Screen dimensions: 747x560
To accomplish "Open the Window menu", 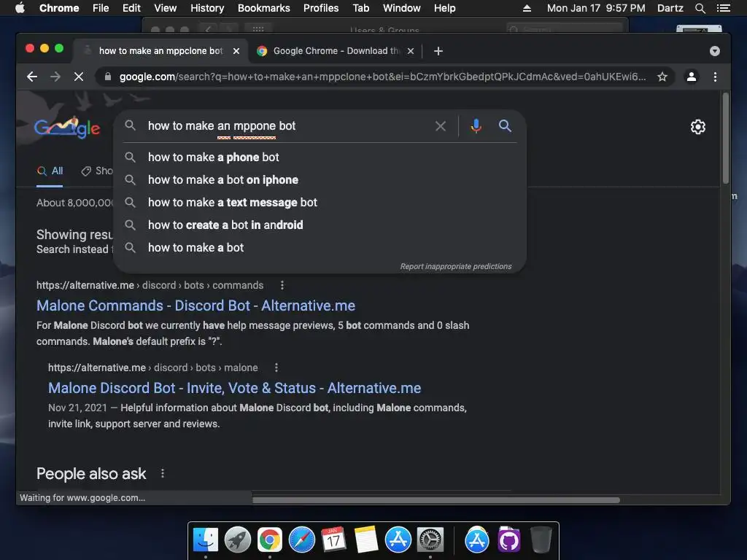I will pos(402,8).
